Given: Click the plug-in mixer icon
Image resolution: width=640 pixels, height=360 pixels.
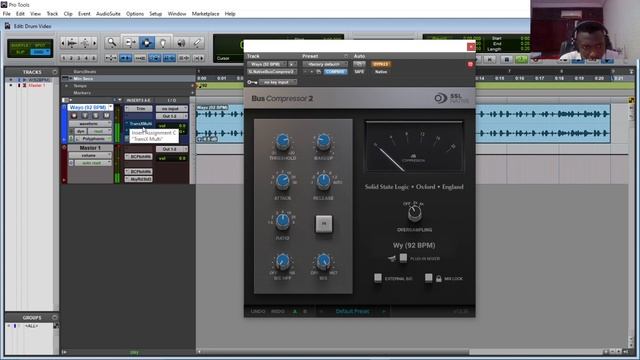Looking at the screenshot, I should pyautogui.click(x=392, y=258).
